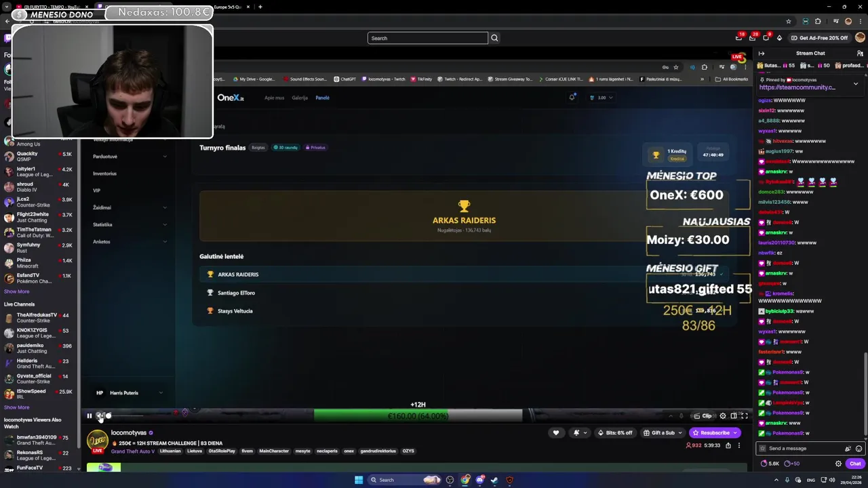Viewport: 868px width, 488px height.
Task: Open notification bell options for locomotyvas
Action: tap(580, 432)
